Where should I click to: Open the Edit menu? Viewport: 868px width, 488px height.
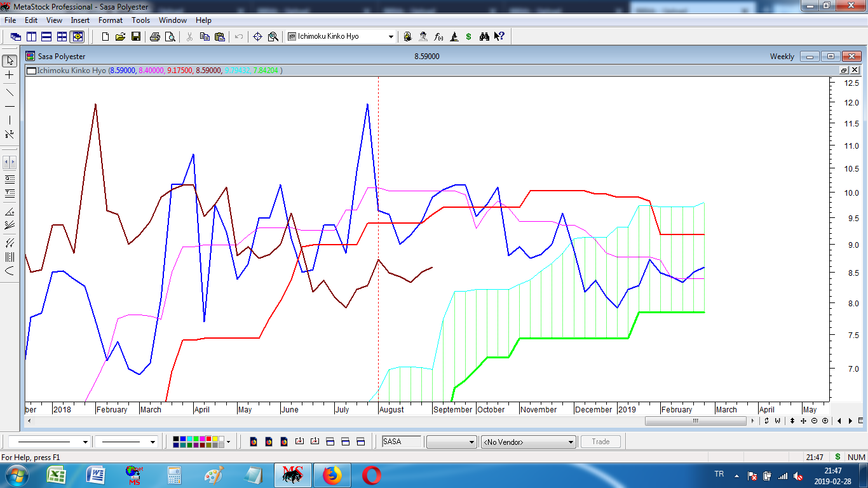(31, 20)
